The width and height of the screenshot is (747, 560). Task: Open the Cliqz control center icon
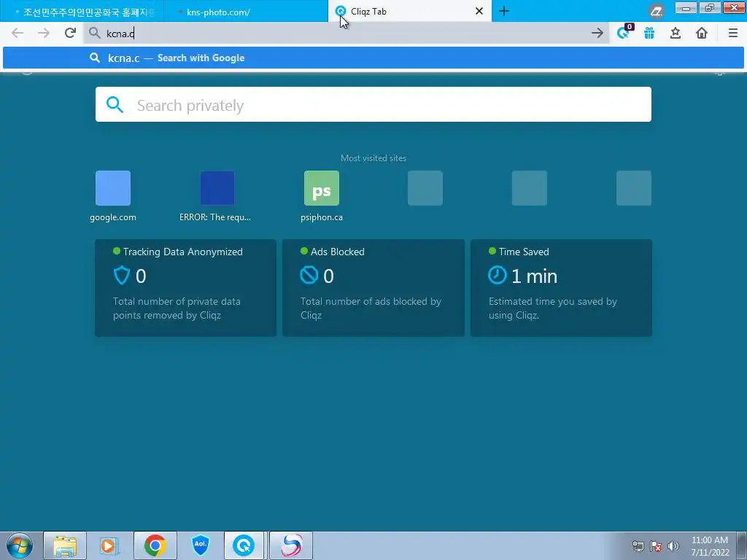tap(624, 32)
